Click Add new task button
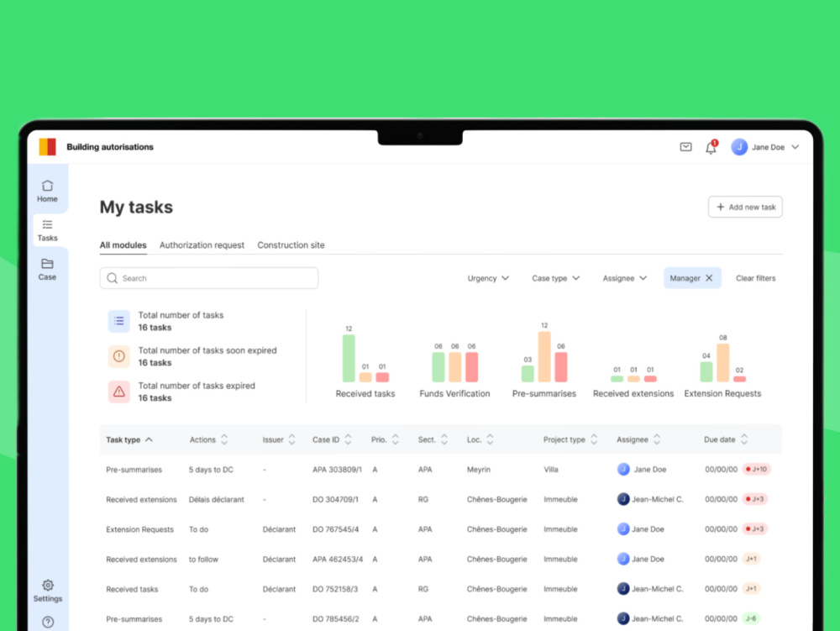Image resolution: width=840 pixels, height=631 pixels. 745,207
